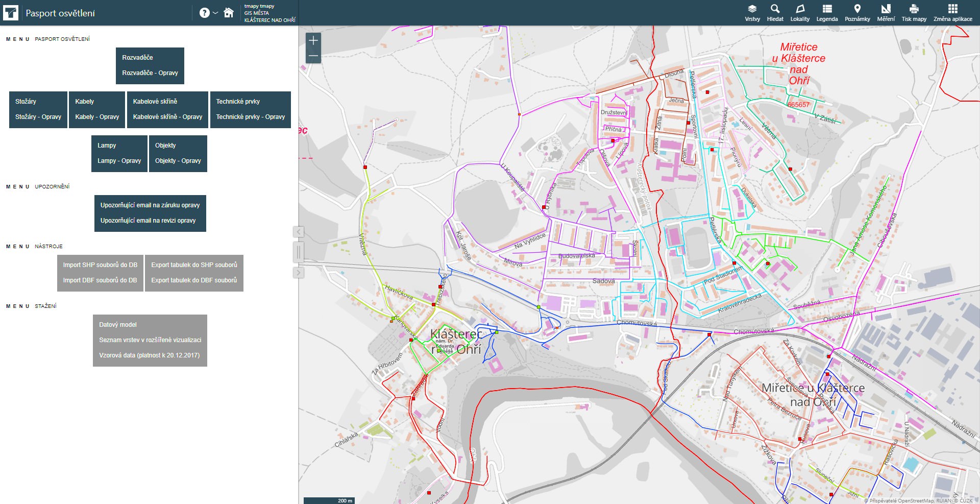Grab the panel divider handle
Image resolution: width=980 pixels, height=504 pixels.
pyautogui.click(x=299, y=252)
